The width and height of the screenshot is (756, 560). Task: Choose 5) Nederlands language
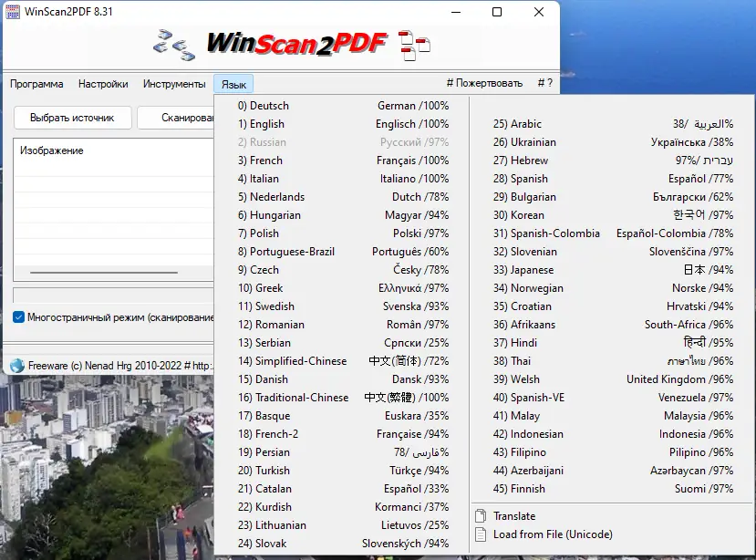pos(343,197)
